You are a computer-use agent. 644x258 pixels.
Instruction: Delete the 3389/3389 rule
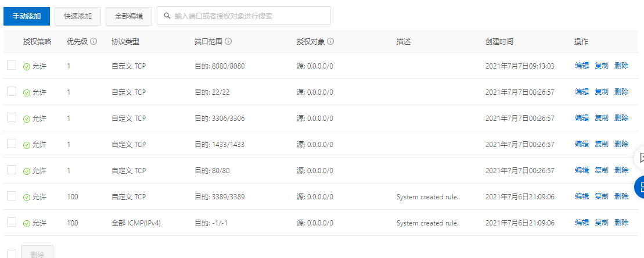[x=621, y=196]
